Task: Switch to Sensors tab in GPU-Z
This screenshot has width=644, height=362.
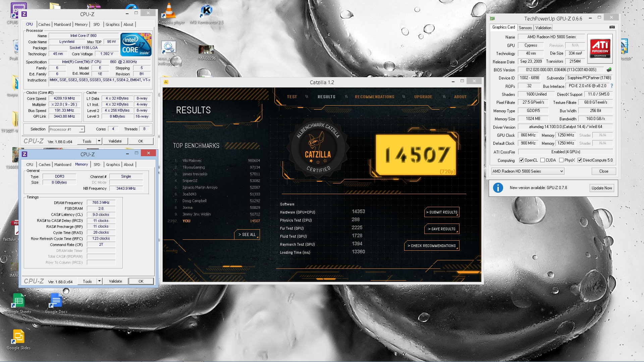Action: pyautogui.click(x=525, y=28)
